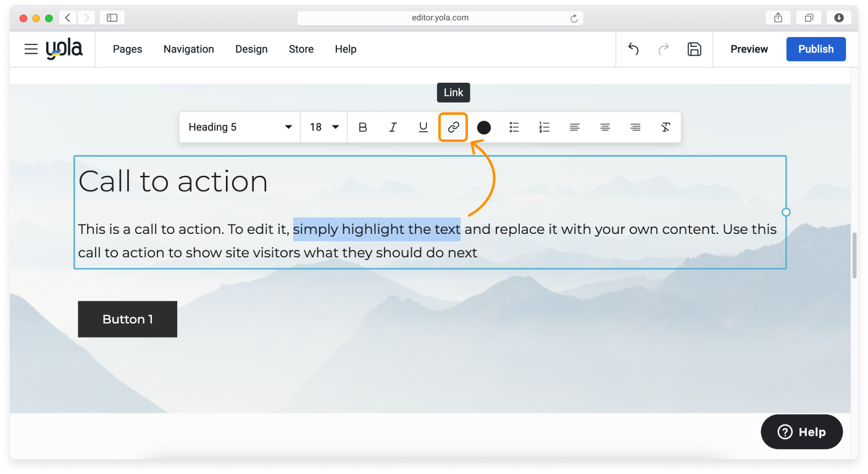The width and height of the screenshot is (868, 474).
Task: Open the Store menu
Action: [301, 49]
